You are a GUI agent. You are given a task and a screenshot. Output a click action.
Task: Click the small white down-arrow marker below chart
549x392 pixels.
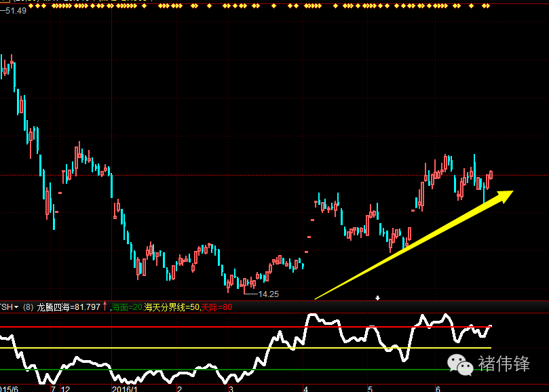click(377, 298)
